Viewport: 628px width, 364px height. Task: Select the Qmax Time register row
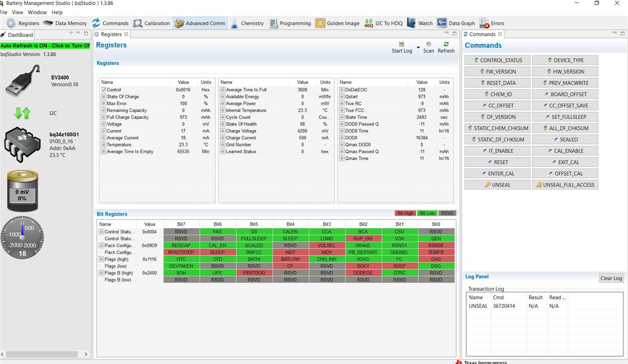pyautogui.click(x=396, y=159)
